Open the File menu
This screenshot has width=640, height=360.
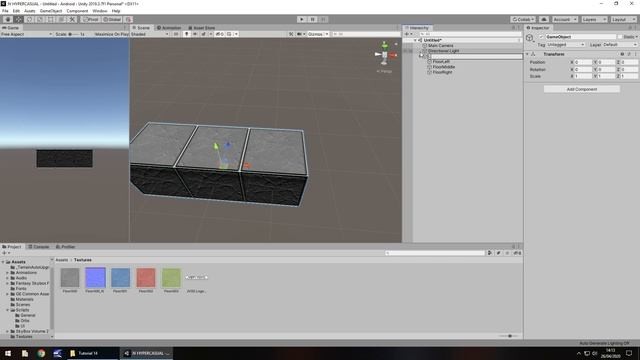click(x=5, y=11)
